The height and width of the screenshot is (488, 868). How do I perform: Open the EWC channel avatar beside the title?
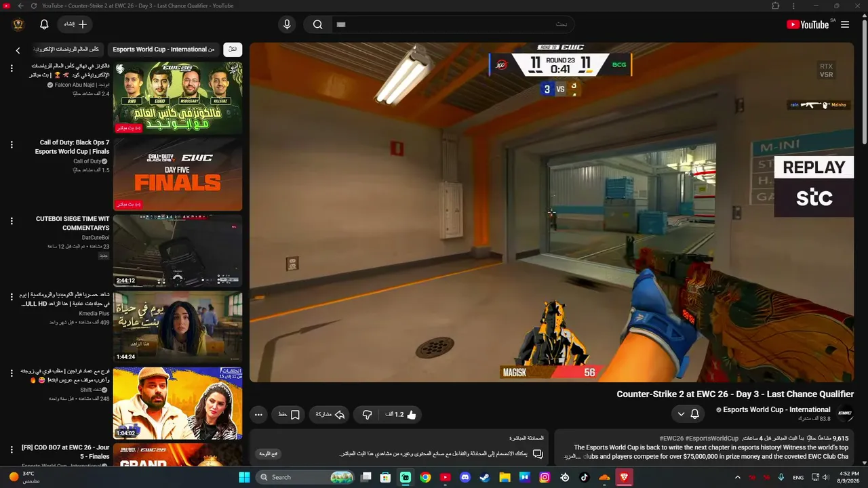(x=845, y=413)
